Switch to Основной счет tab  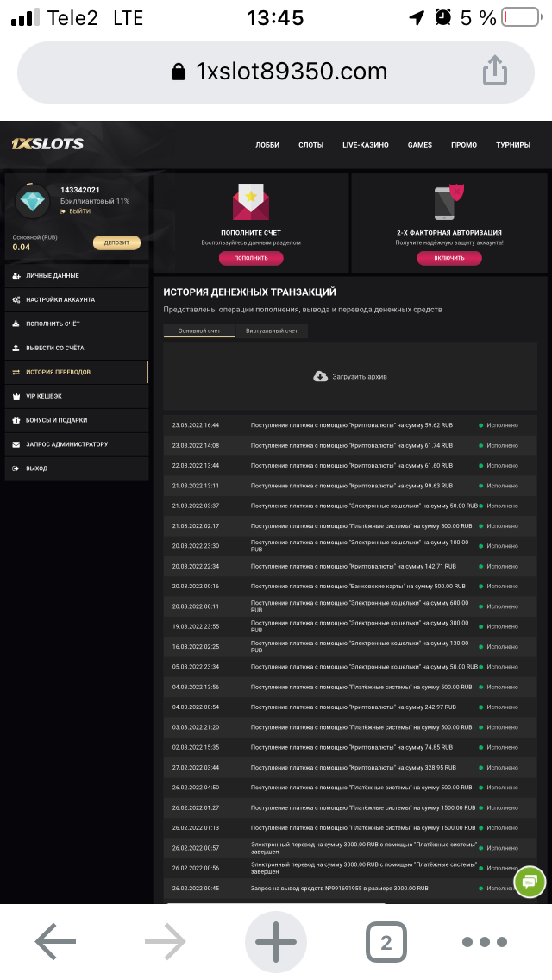(198, 330)
